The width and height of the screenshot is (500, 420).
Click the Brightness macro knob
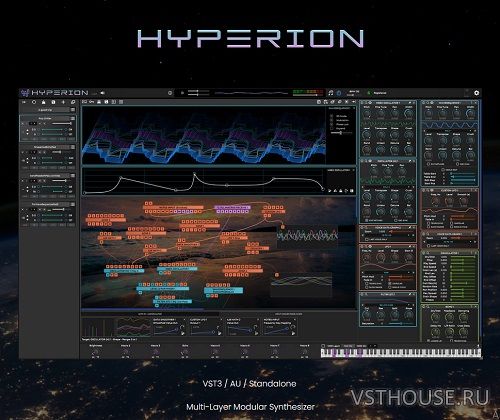(x=96, y=353)
